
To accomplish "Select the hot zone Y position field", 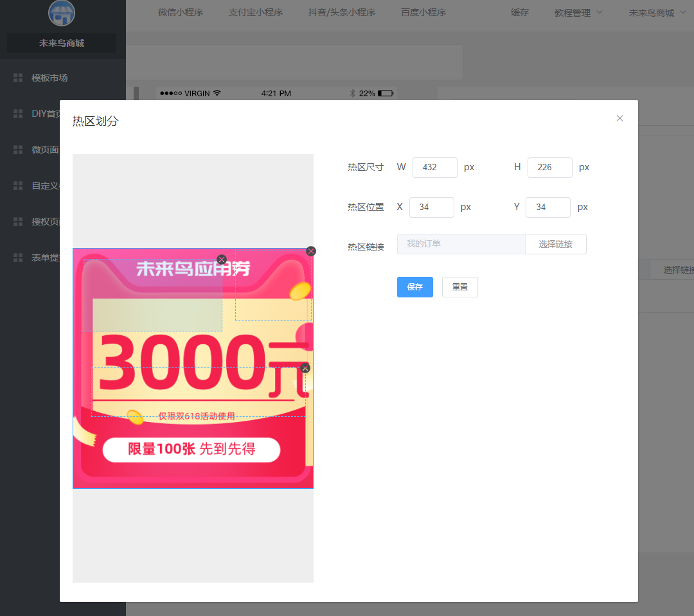I will [x=547, y=207].
